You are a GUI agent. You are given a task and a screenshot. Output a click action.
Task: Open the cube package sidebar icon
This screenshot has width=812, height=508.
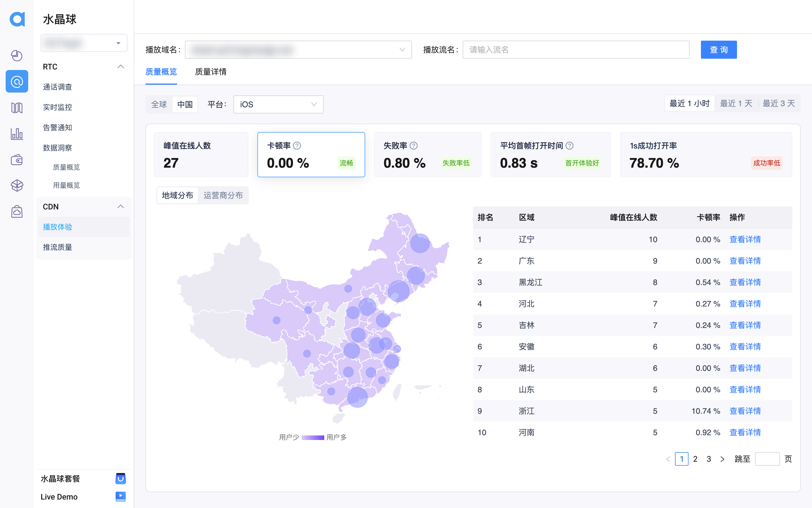[x=17, y=185]
